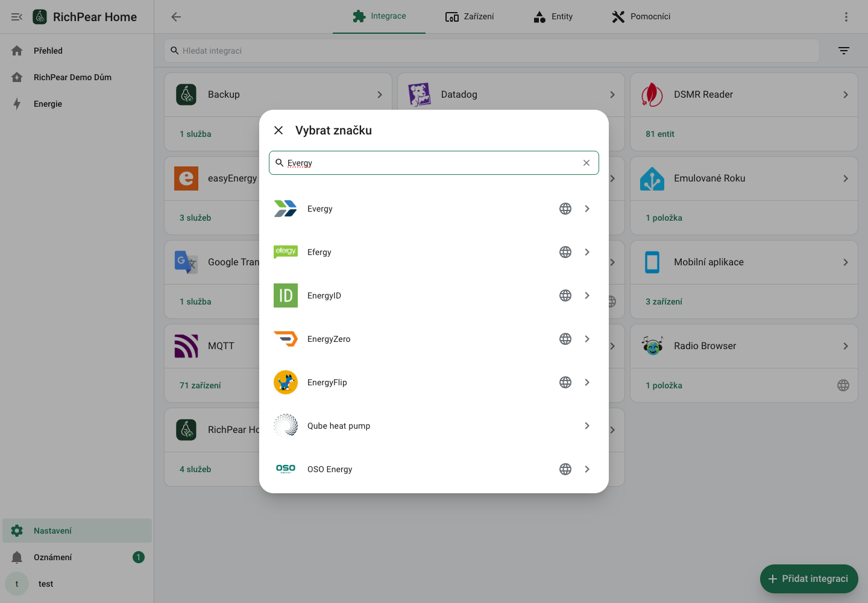Click the Datadog integration icon
This screenshot has height=603, width=868.
pyautogui.click(x=420, y=95)
